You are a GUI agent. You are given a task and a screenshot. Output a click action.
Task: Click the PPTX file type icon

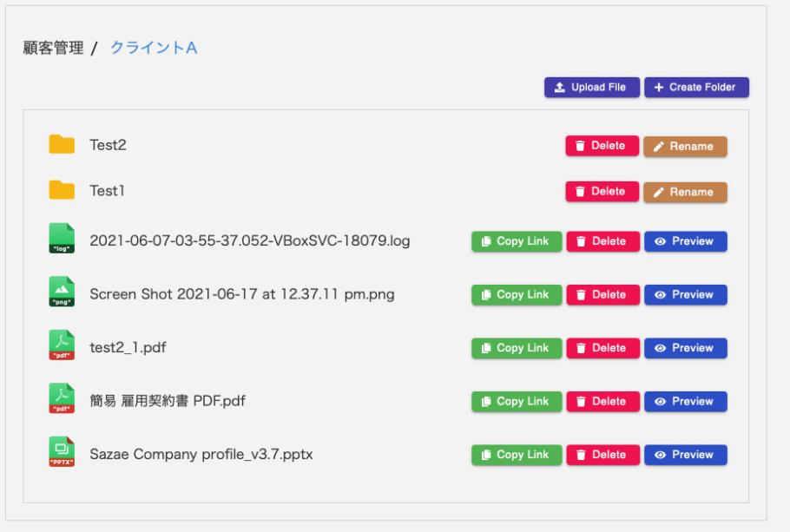coord(62,452)
